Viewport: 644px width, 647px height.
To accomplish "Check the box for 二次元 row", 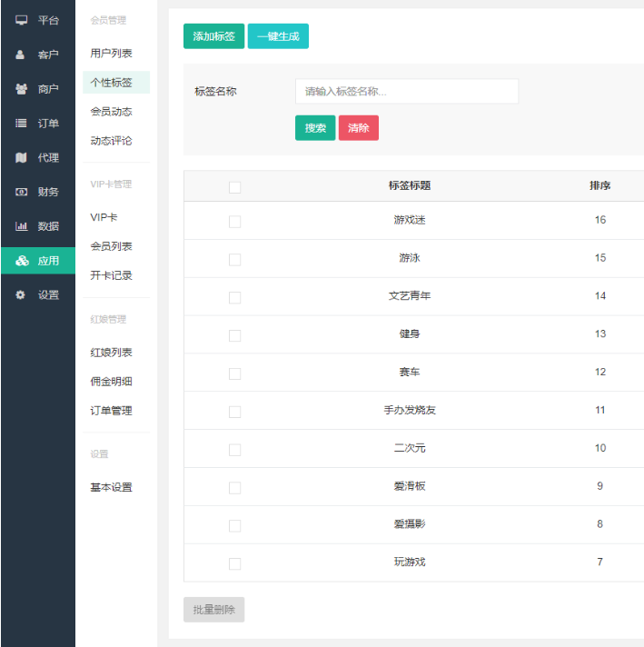I will [x=234, y=450].
